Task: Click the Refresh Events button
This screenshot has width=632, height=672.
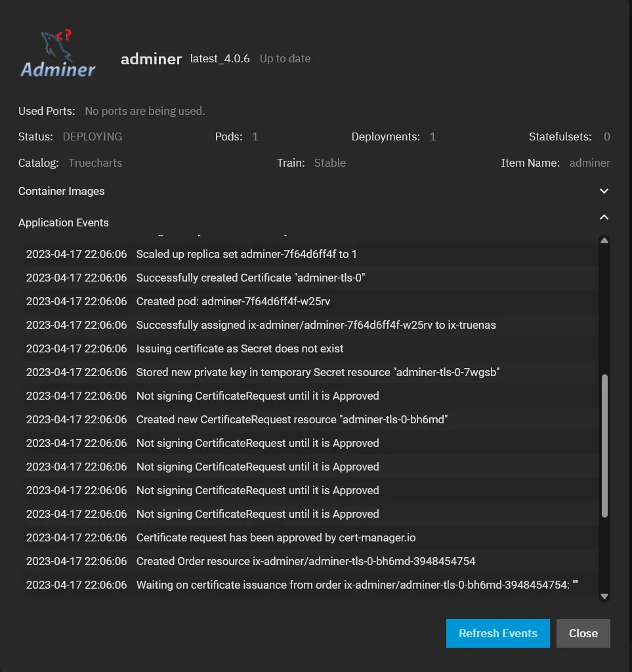Action: pyautogui.click(x=497, y=633)
